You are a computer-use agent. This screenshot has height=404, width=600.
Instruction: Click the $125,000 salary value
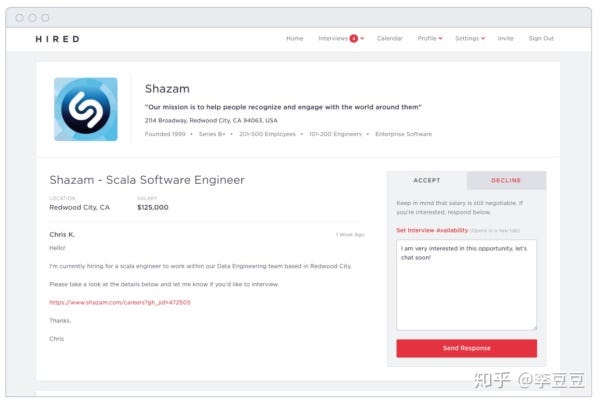(x=153, y=207)
